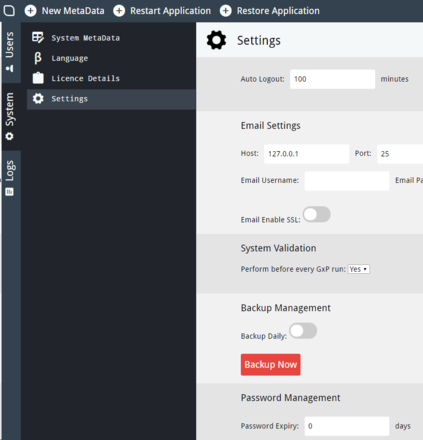Click the Password Expiry days field
Image resolution: width=423 pixels, height=440 pixels.
[347, 426]
